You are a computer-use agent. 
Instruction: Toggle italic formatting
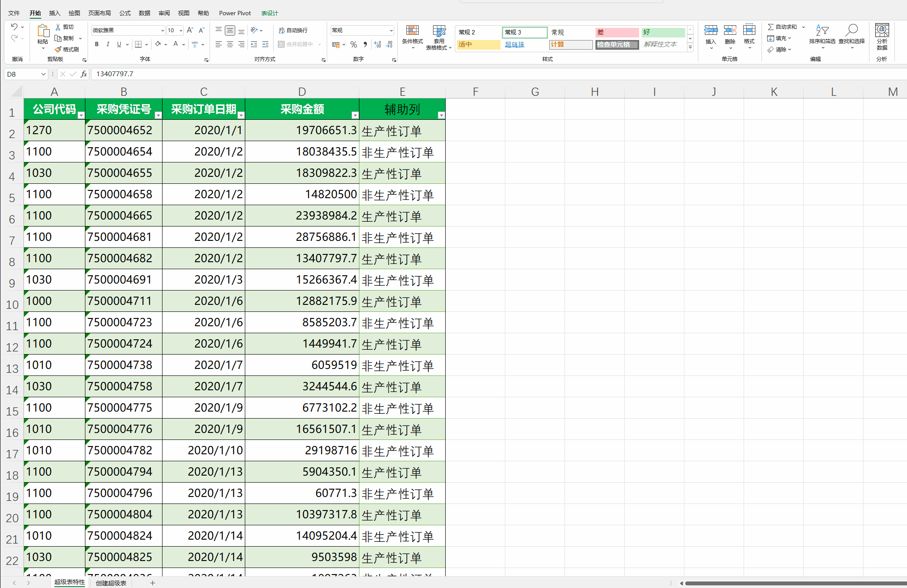coord(108,44)
